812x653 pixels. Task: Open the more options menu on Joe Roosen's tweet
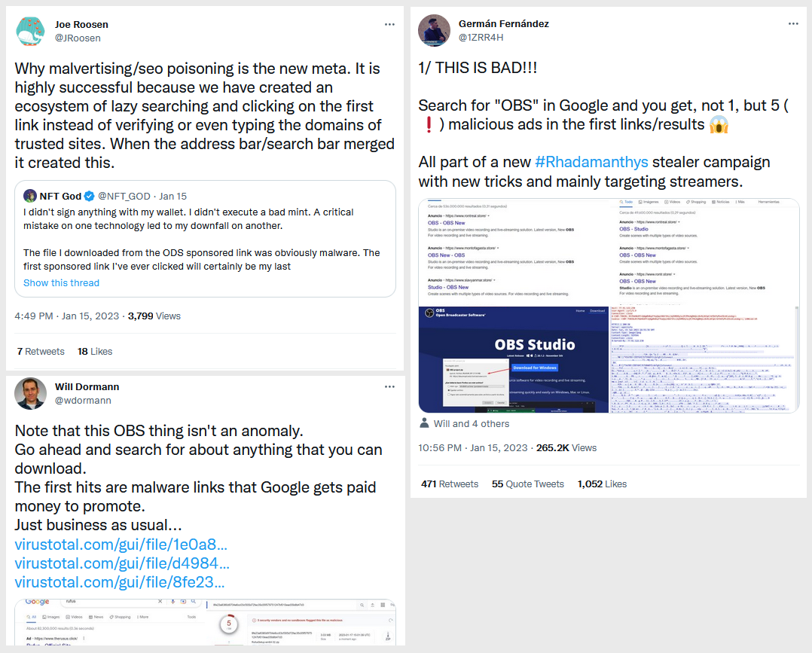pos(389,24)
